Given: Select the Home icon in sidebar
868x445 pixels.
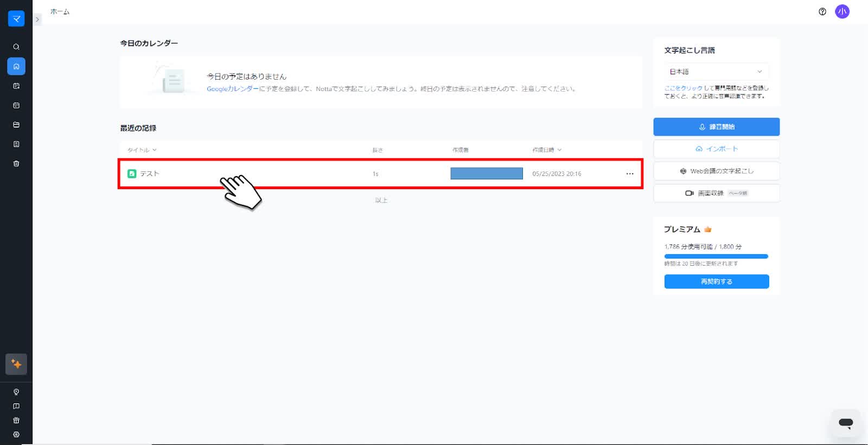Looking at the screenshot, I should (x=16, y=66).
